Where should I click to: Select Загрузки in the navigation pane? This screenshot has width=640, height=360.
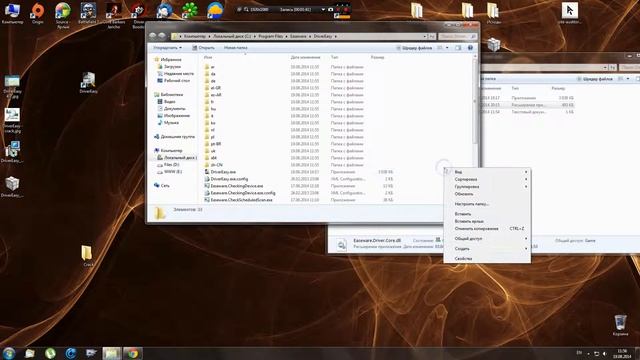pyautogui.click(x=172, y=67)
